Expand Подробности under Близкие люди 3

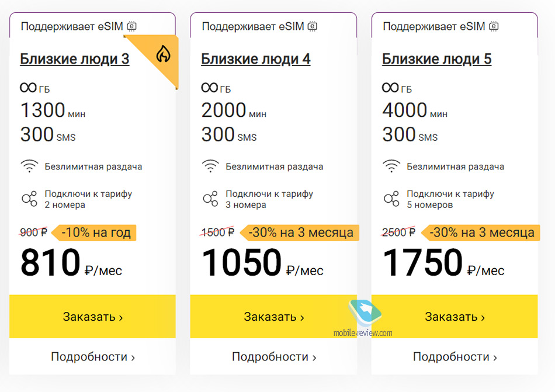coord(93,356)
